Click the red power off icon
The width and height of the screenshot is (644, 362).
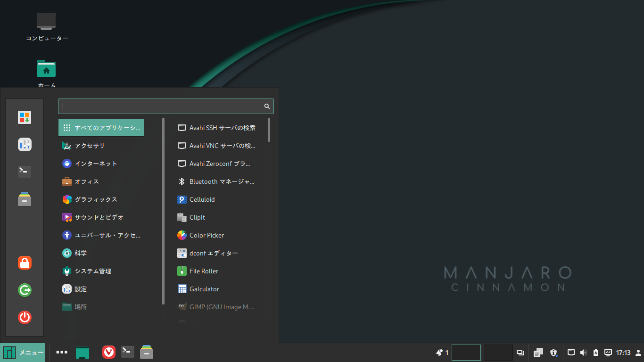(25, 317)
